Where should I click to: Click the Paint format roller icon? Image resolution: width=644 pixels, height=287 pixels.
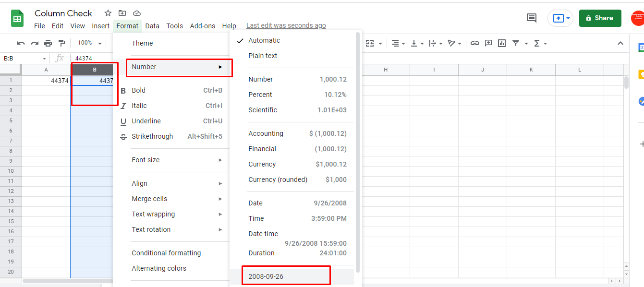61,43
